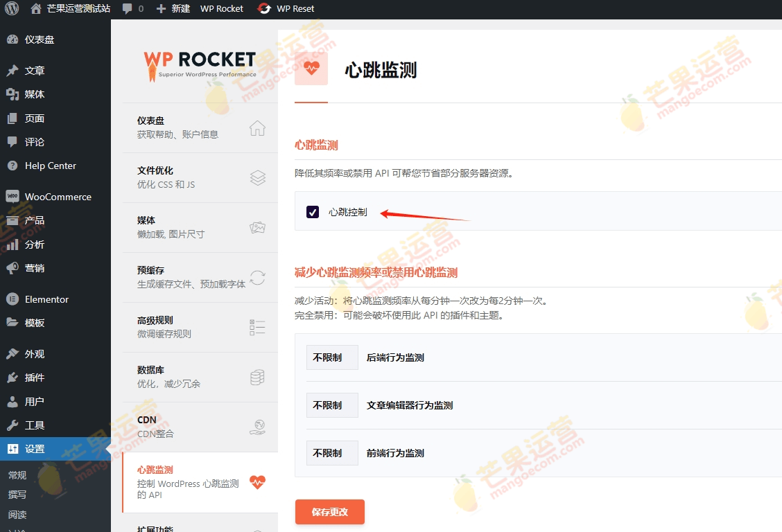782x532 pixels.
Task: Open WP Reset in the admin bar
Action: pyautogui.click(x=286, y=9)
